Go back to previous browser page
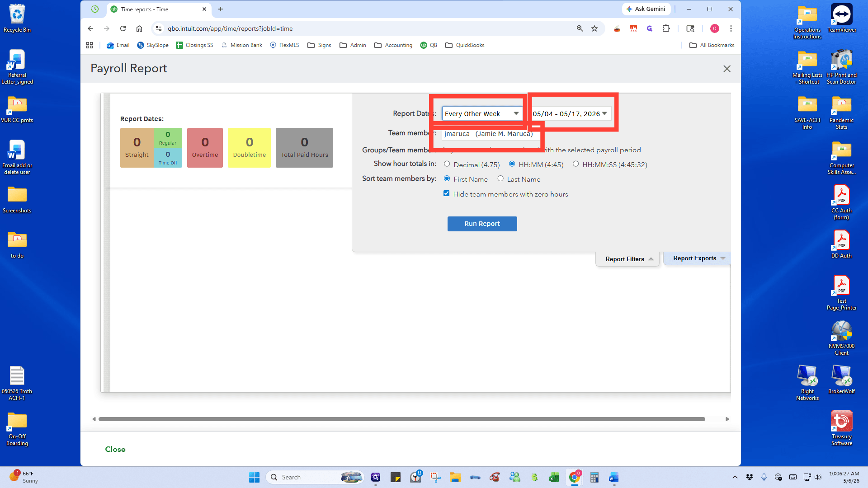The height and width of the screenshot is (488, 868). [90, 28]
